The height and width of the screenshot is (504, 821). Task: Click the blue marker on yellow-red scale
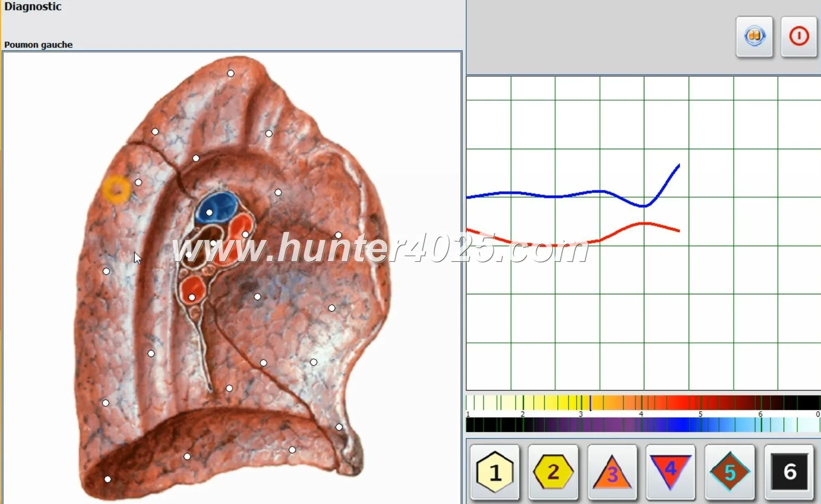tap(590, 403)
